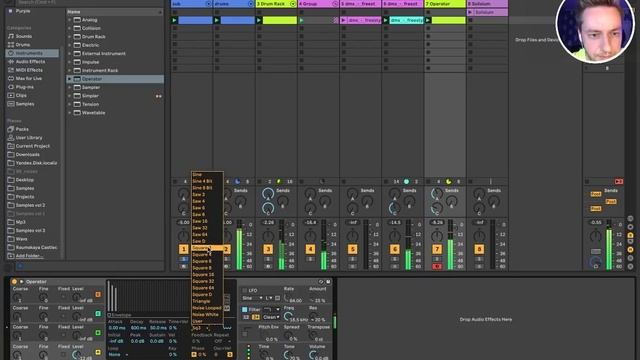Launch the Solisium clip on track 8
Screen dimensions: 640x360
(470, 12)
